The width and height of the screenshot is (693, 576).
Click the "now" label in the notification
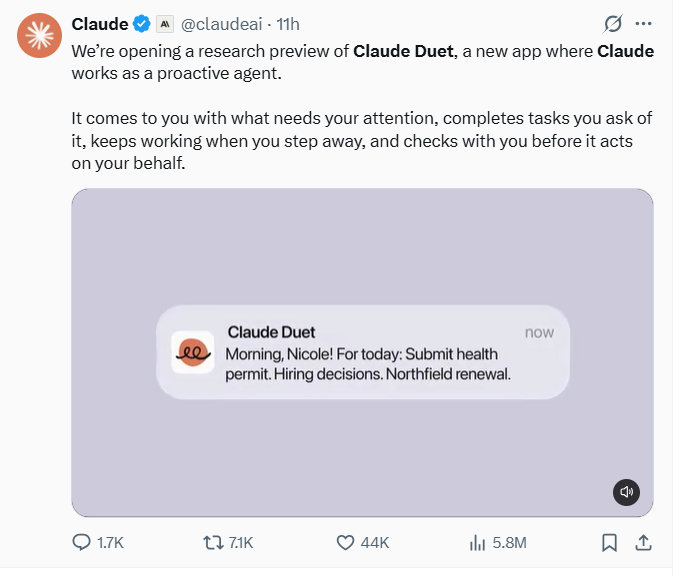tap(539, 332)
